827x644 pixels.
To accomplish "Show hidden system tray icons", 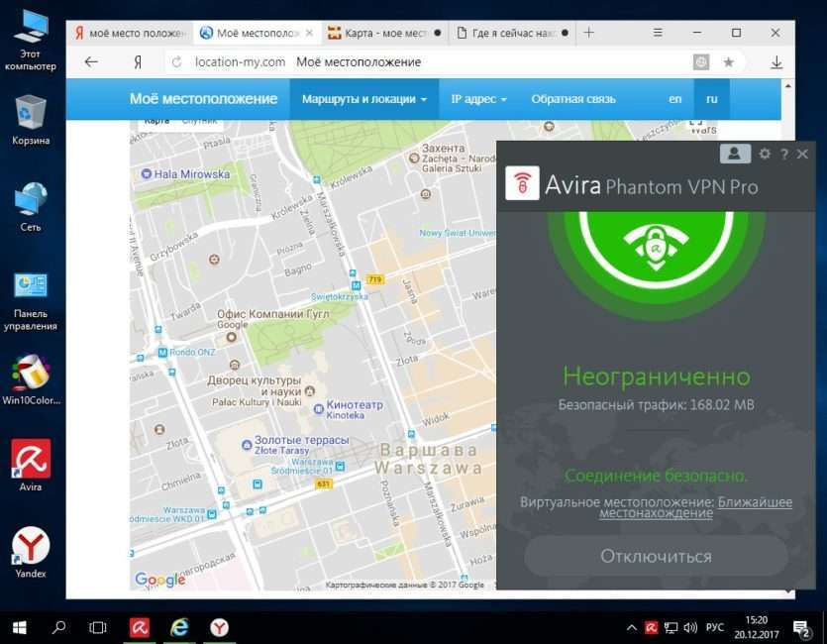I will coord(631,627).
